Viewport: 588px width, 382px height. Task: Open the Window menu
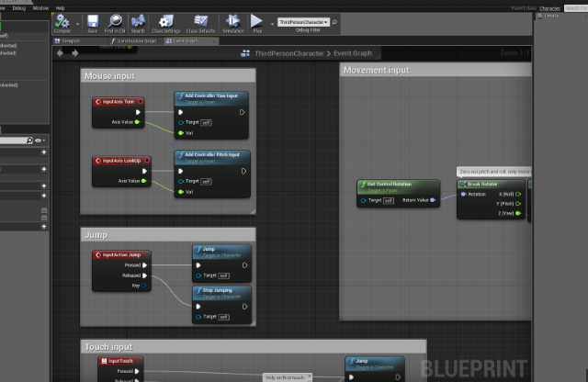[40, 8]
